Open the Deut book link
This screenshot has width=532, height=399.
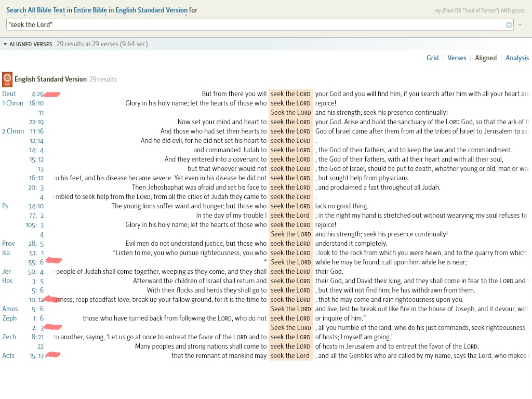[9, 94]
